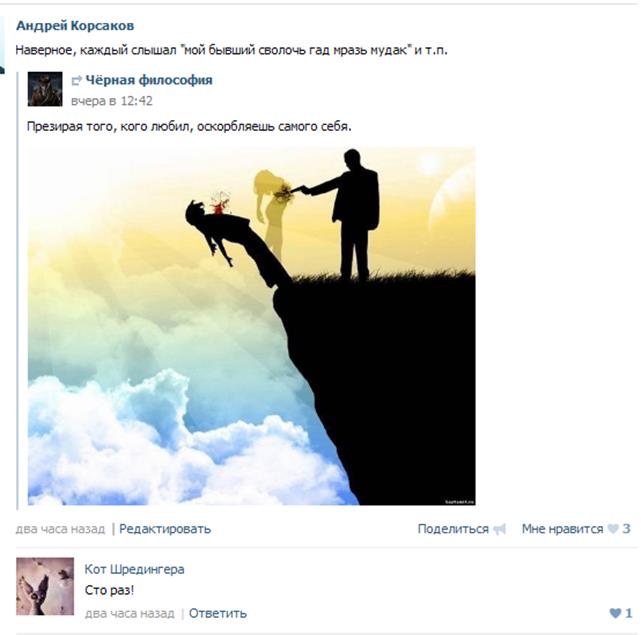Click the comment's like count 1
This screenshot has height=635, width=641.
tap(628, 613)
